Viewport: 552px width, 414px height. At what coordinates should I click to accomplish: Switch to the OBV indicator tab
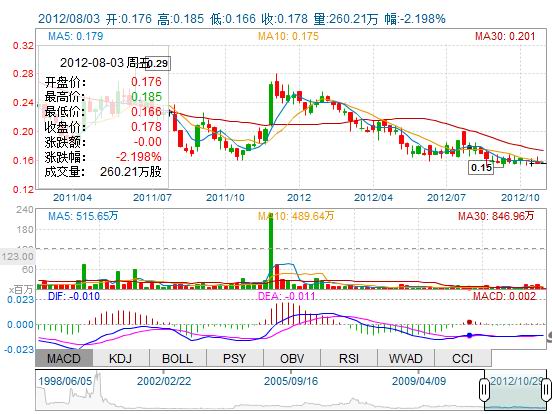point(292,358)
